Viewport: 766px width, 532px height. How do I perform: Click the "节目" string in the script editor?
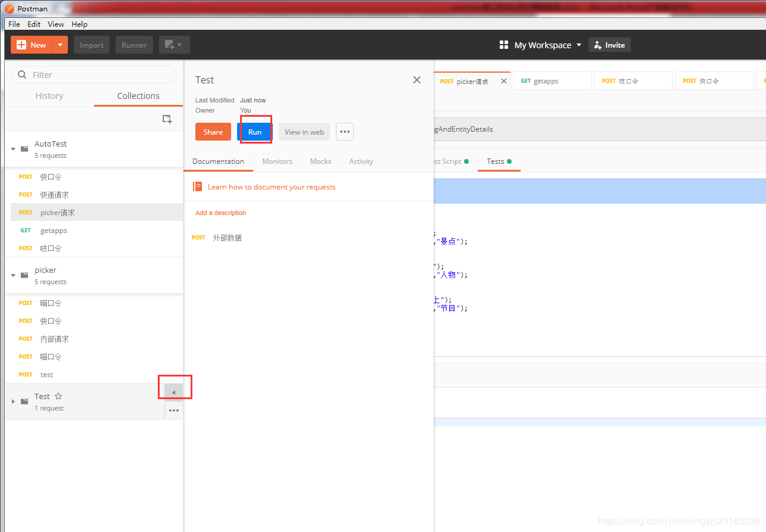(x=447, y=308)
